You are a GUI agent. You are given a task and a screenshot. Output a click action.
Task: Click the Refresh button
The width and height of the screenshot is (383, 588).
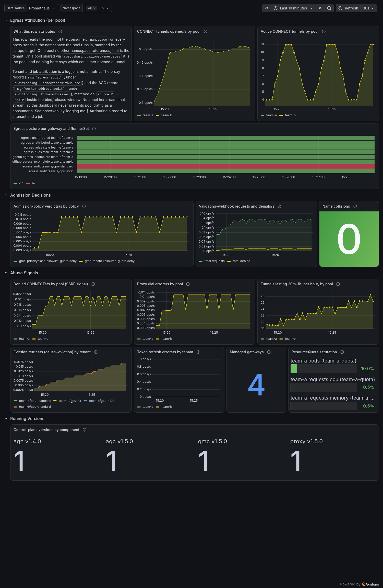click(x=348, y=8)
